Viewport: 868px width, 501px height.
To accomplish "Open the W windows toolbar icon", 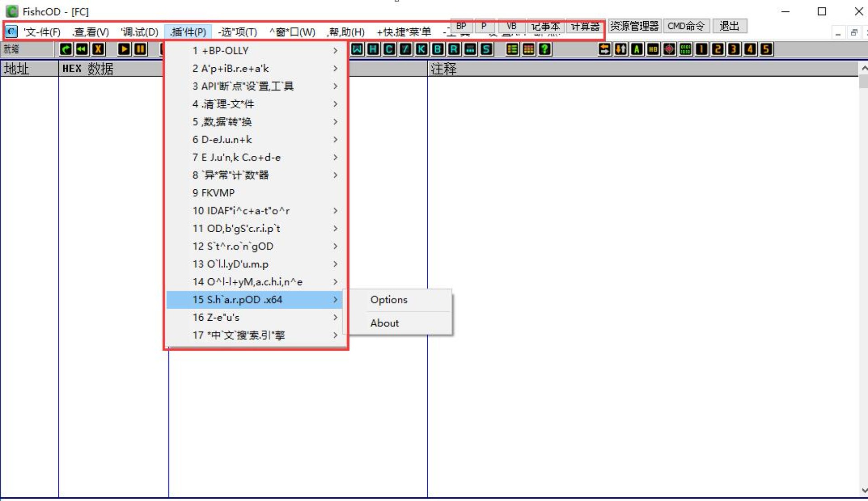I will pos(357,49).
